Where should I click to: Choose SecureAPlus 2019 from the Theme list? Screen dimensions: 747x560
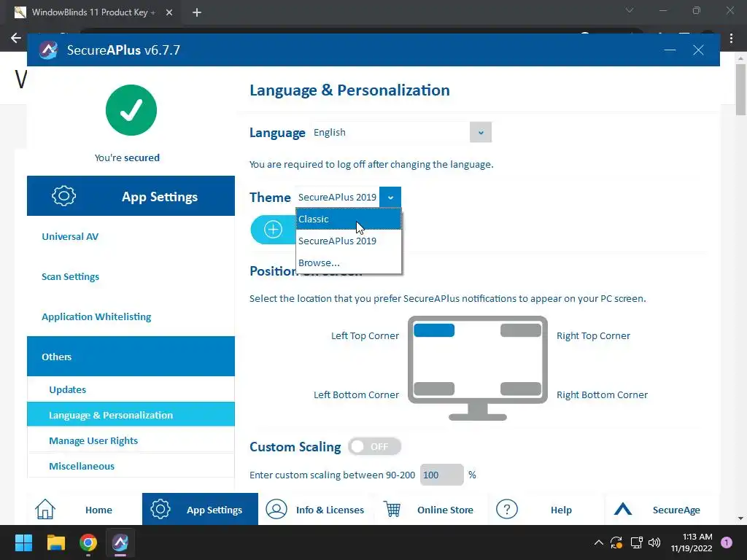click(x=349, y=241)
